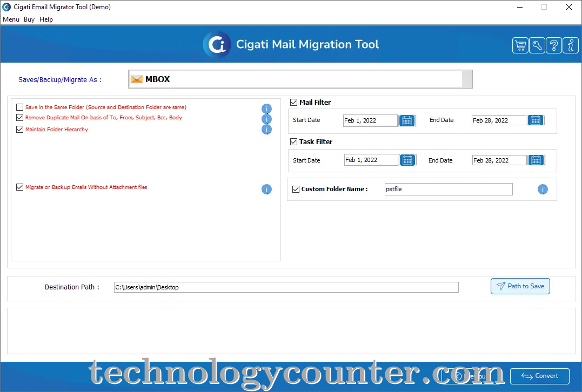The image size is (582, 392).
Task: Open Task Filter End Date calendar
Action: (536, 160)
